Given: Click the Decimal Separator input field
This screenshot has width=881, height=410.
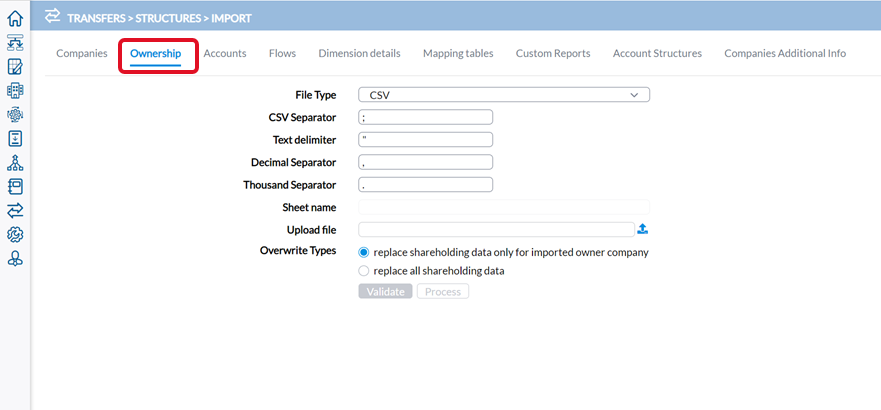Looking at the screenshot, I should (x=425, y=162).
